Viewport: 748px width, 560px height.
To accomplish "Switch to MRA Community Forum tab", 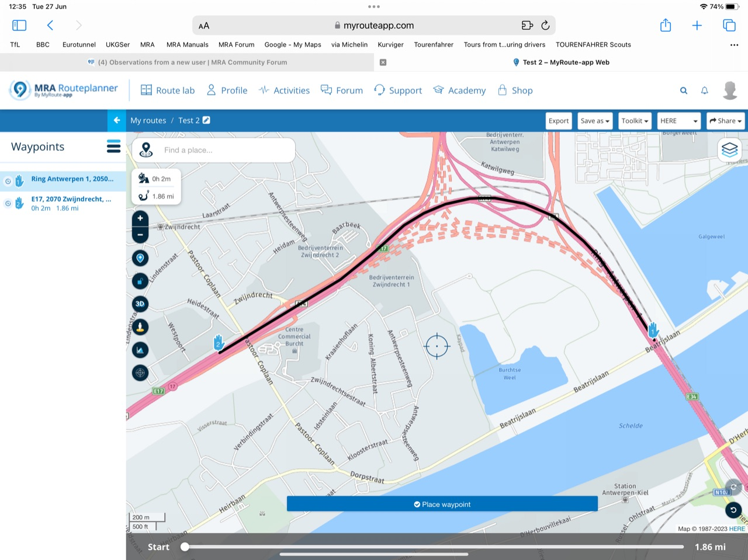I will 187,62.
